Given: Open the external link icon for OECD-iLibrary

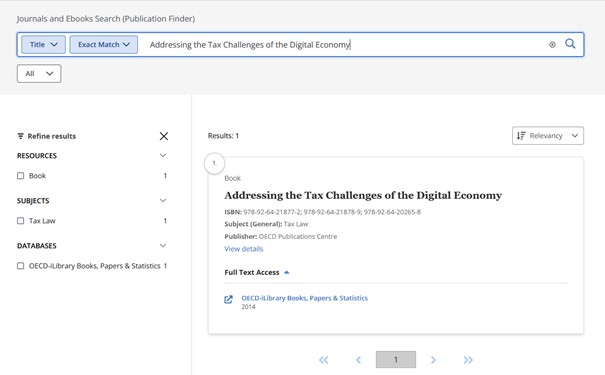Looking at the screenshot, I should point(228,299).
